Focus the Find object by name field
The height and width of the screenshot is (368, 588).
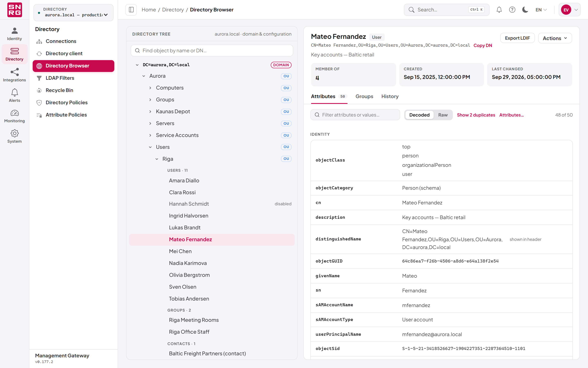pos(212,51)
